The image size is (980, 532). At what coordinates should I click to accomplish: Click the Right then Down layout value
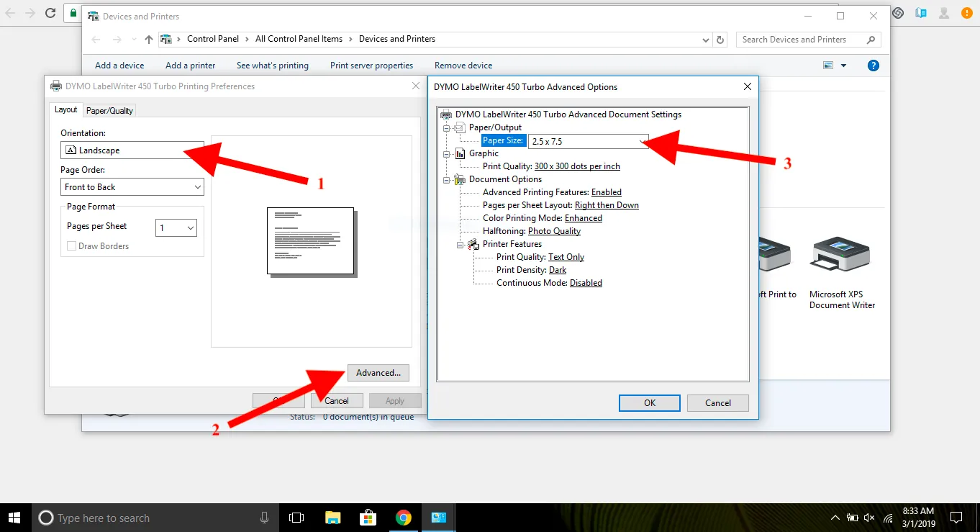click(x=607, y=205)
